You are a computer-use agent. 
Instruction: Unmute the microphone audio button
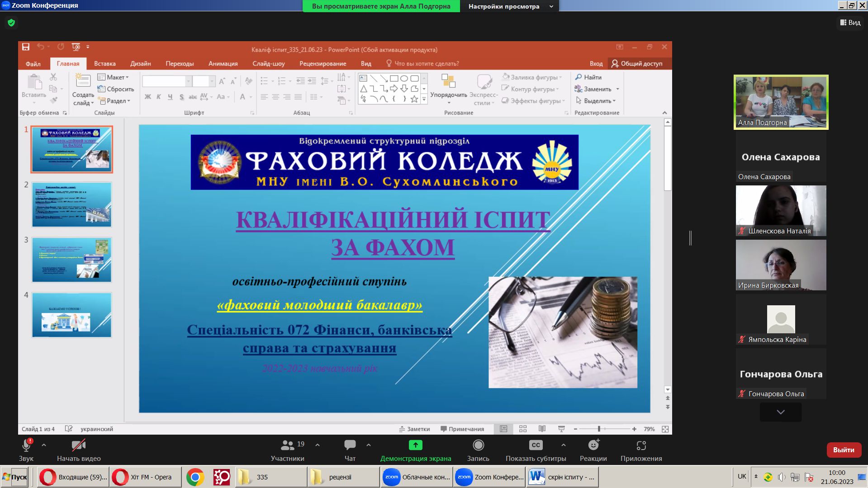coord(26,445)
